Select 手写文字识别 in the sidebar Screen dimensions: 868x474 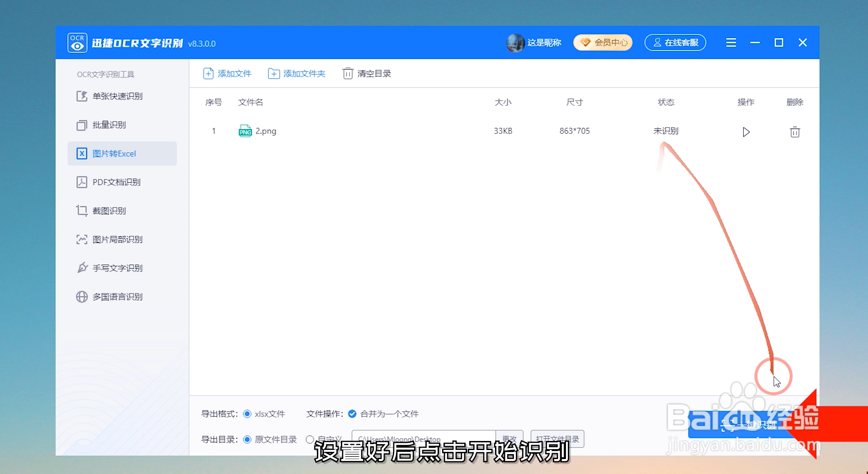[122, 268]
